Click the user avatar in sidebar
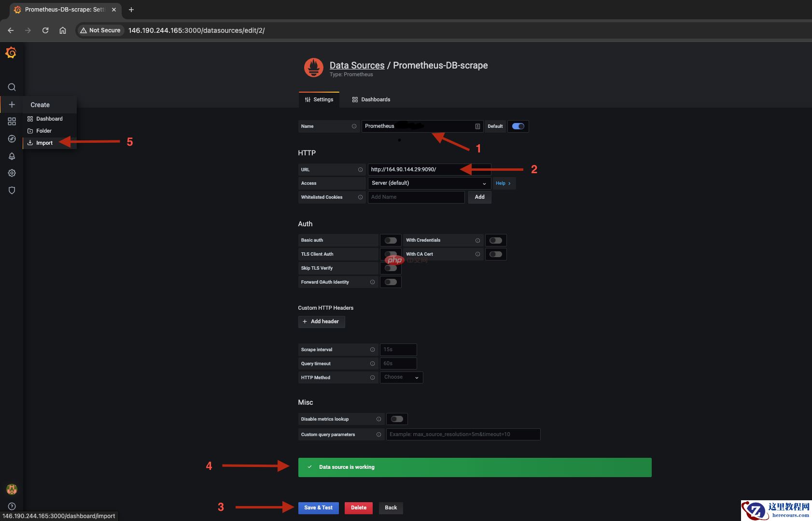812x521 pixels. click(x=12, y=489)
